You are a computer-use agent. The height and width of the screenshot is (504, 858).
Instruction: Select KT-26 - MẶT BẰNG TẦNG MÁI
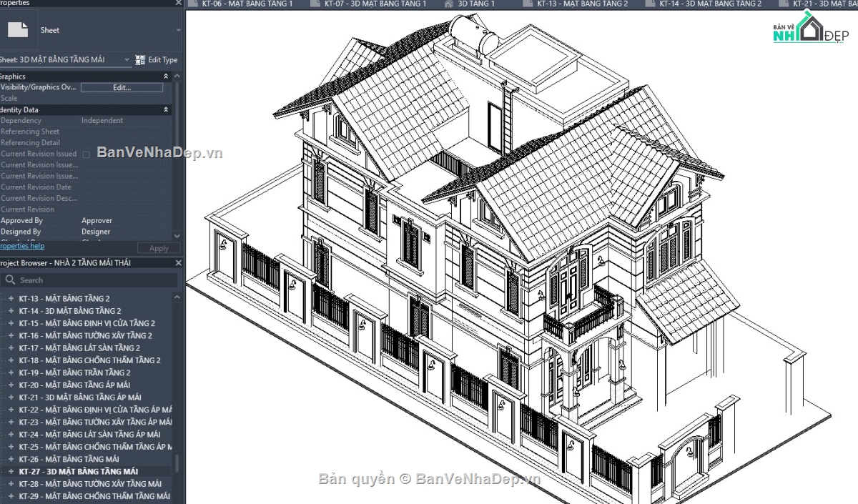(69, 459)
